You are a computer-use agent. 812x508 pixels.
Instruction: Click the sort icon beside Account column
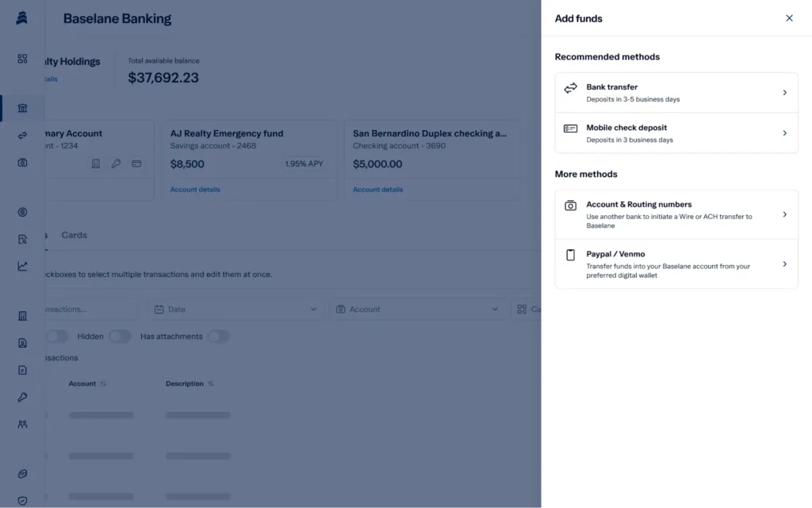[x=103, y=383]
